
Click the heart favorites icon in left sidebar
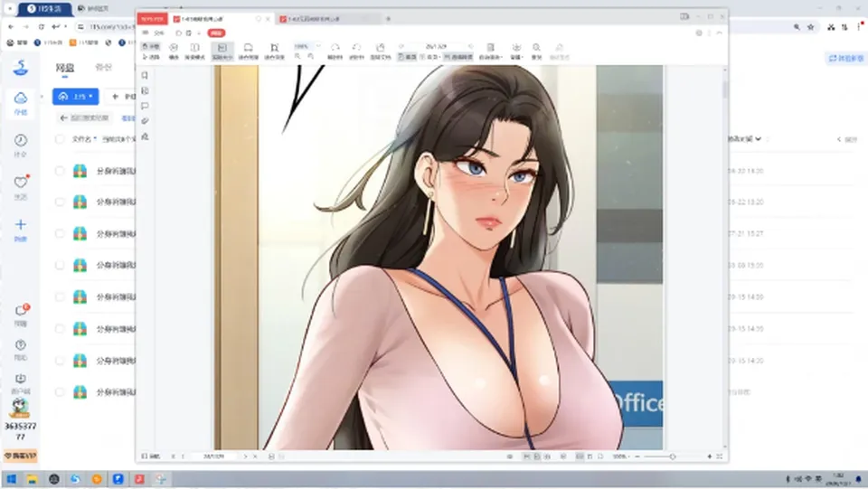coord(21,182)
